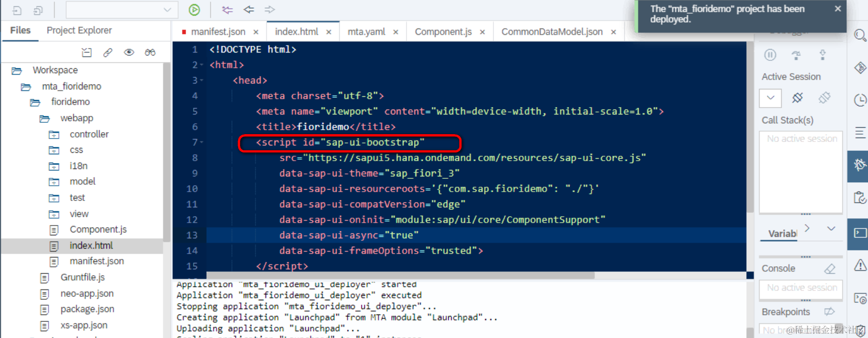
Task: Expand the test folder
Action: [x=54, y=198]
